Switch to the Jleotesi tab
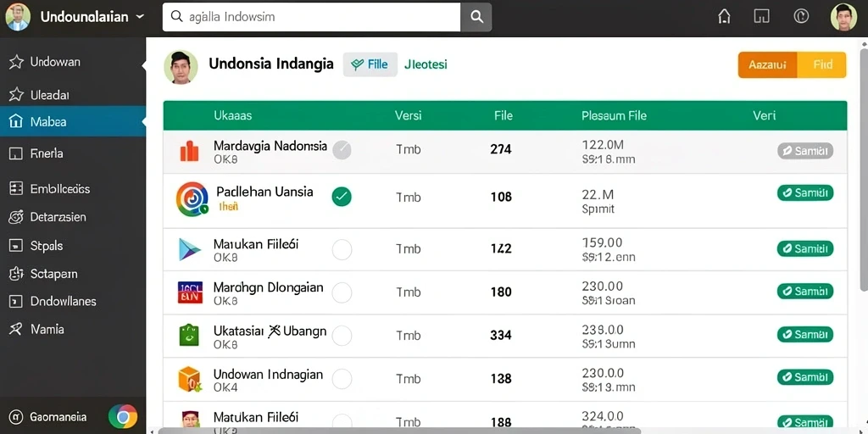The height and width of the screenshot is (434, 868). click(426, 64)
